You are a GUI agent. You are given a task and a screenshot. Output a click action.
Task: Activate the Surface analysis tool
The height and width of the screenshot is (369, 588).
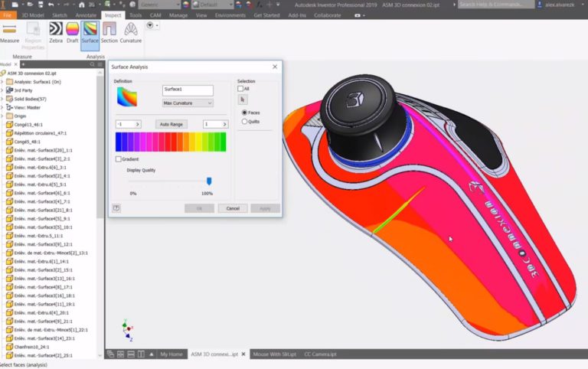[90, 31]
